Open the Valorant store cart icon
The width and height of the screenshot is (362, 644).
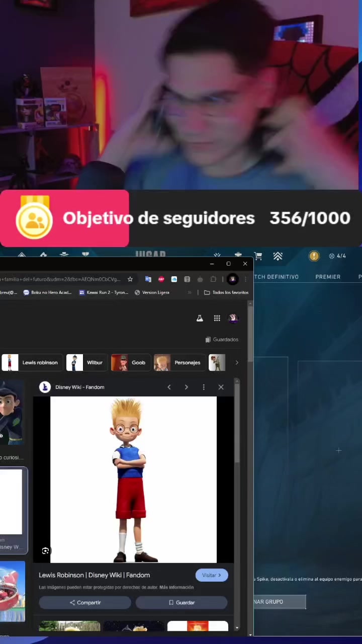click(x=258, y=256)
